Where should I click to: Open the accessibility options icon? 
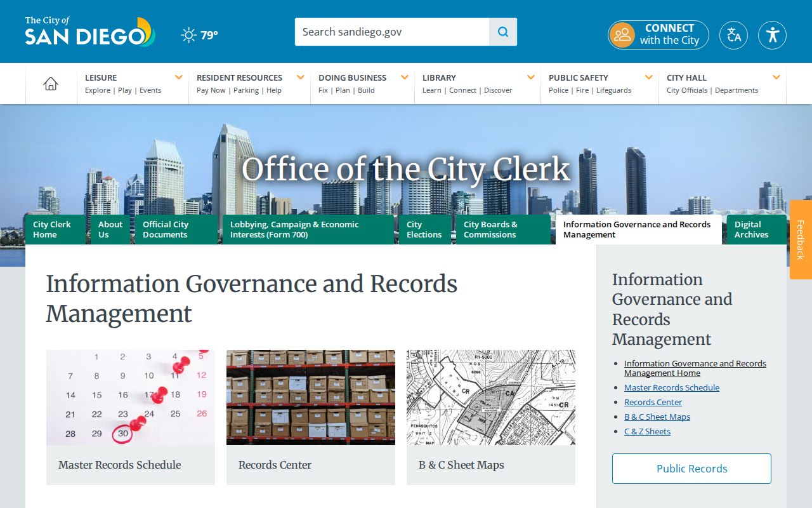tap(772, 35)
